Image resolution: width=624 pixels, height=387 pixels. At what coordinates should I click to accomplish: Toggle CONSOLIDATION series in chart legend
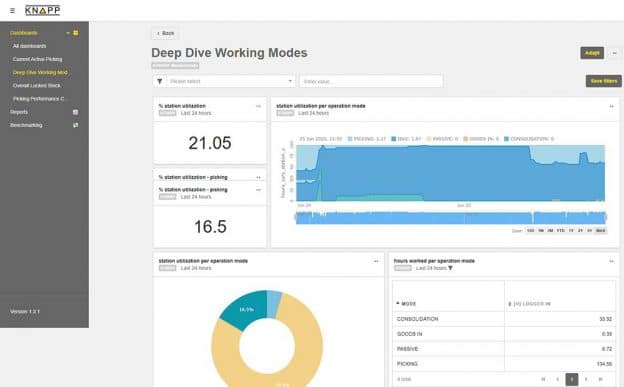(x=529, y=139)
